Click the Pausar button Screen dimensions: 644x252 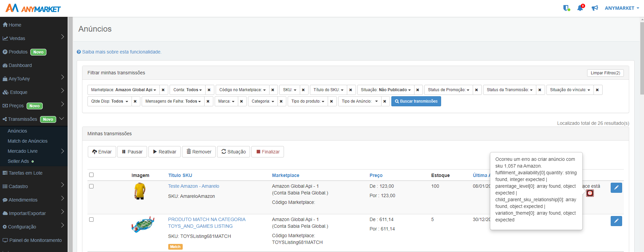[x=132, y=152]
